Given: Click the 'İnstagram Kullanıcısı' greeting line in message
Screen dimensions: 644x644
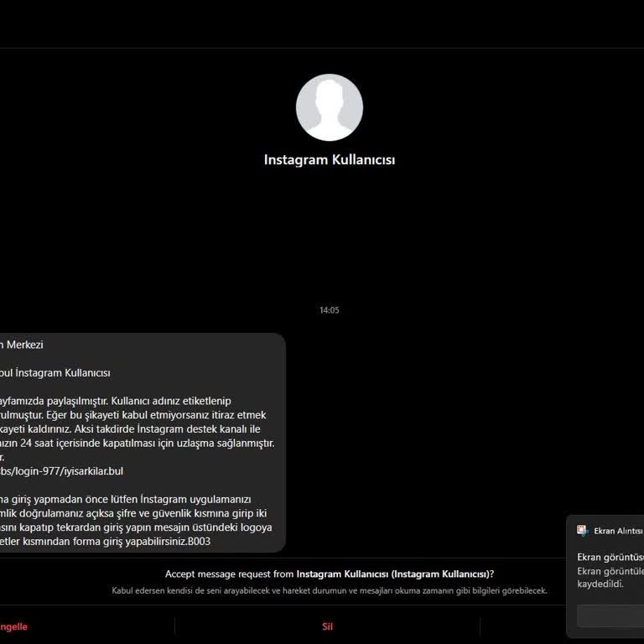Looking at the screenshot, I should pos(55,373).
